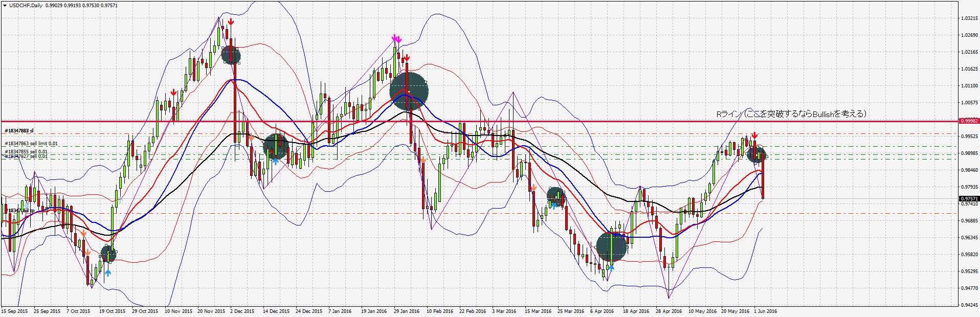This screenshot has width=980, height=317.
Task: Click the '29 Jan 2016' date label
Action: coord(407,311)
